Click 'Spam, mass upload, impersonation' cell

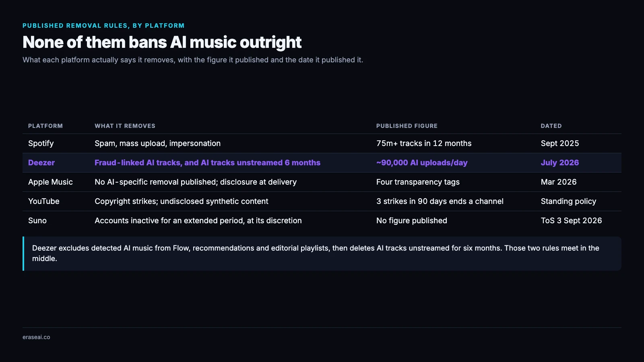[x=157, y=143]
